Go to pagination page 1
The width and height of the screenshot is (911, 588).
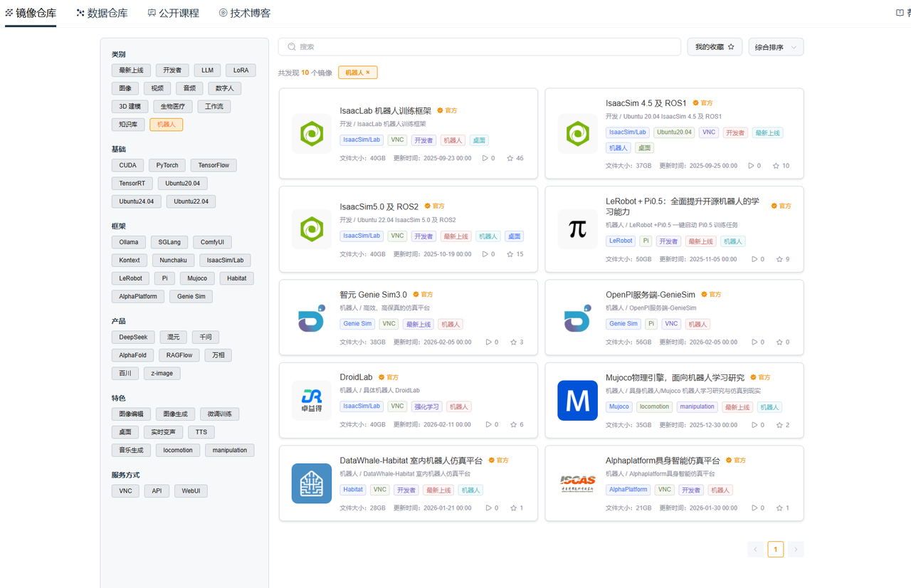776,549
